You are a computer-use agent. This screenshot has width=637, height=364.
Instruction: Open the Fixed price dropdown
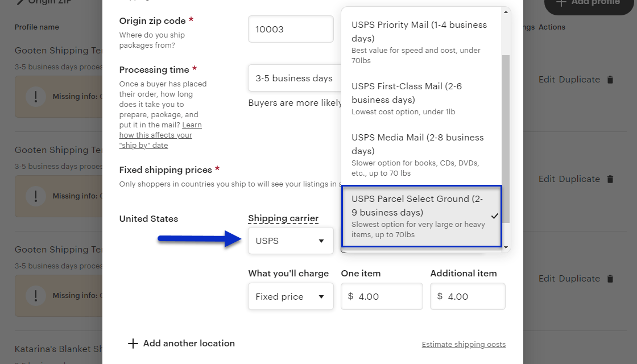[291, 296]
